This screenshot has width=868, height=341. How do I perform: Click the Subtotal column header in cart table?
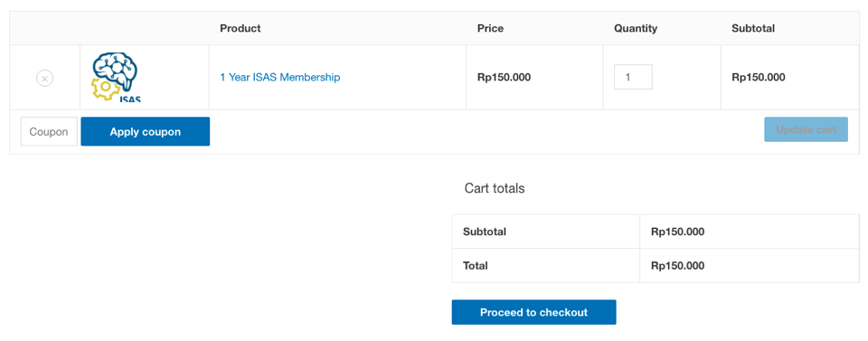pos(753,28)
